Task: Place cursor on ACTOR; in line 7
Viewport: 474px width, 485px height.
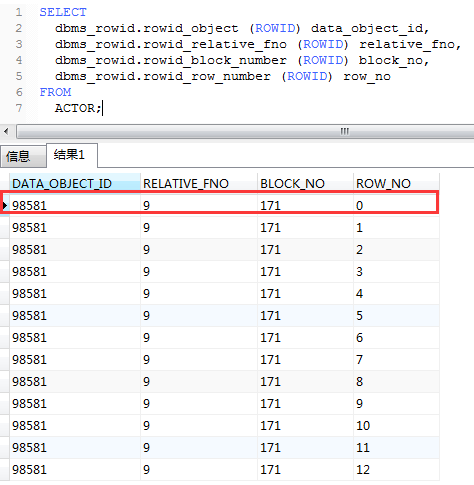Action: click(x=78, y=108)
